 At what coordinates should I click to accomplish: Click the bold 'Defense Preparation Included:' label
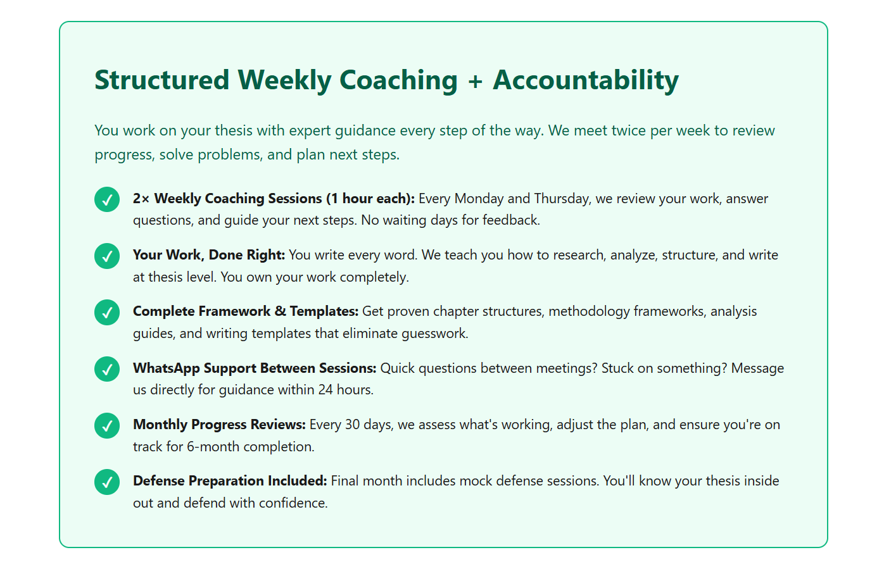click(230, 481)
